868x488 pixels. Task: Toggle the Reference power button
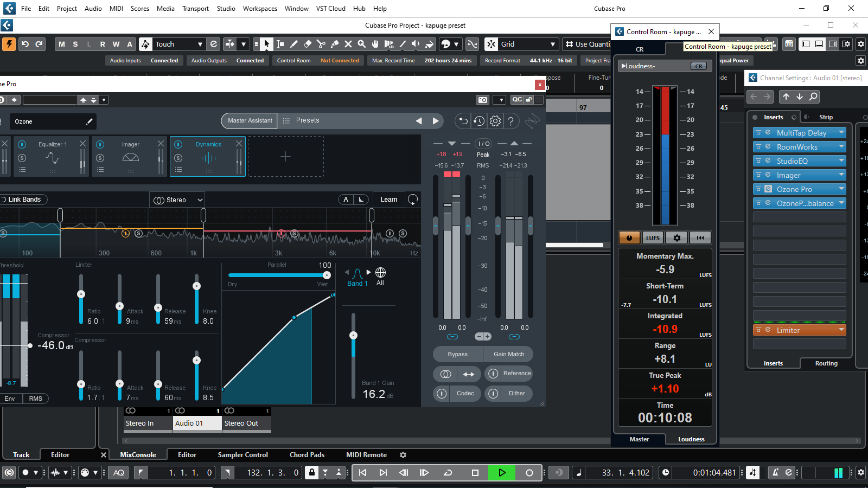click(493, 374)
